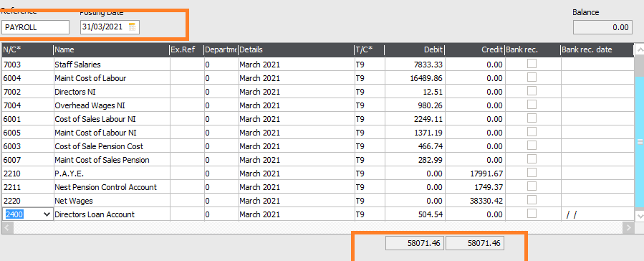
Task: Open the Posting Date calendar picker
Action: (x=132, y=27)
